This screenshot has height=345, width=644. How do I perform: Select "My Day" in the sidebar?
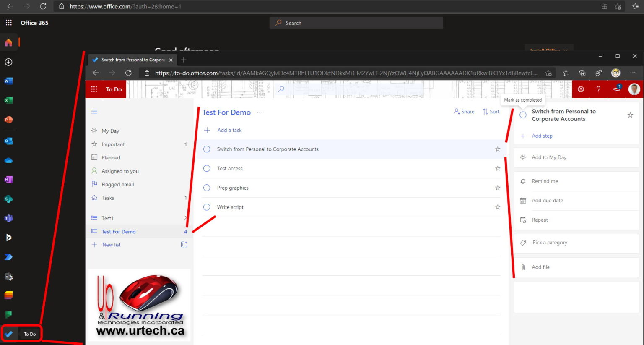[x=110, y=131]
